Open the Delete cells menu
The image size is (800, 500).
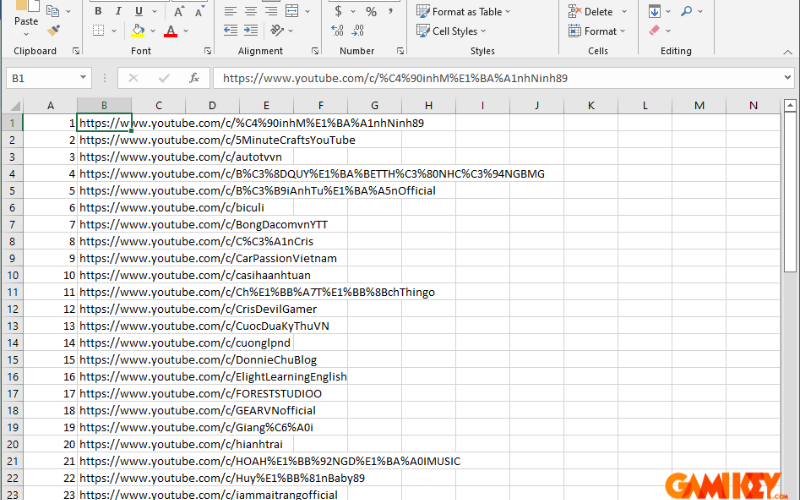[596, 12]
